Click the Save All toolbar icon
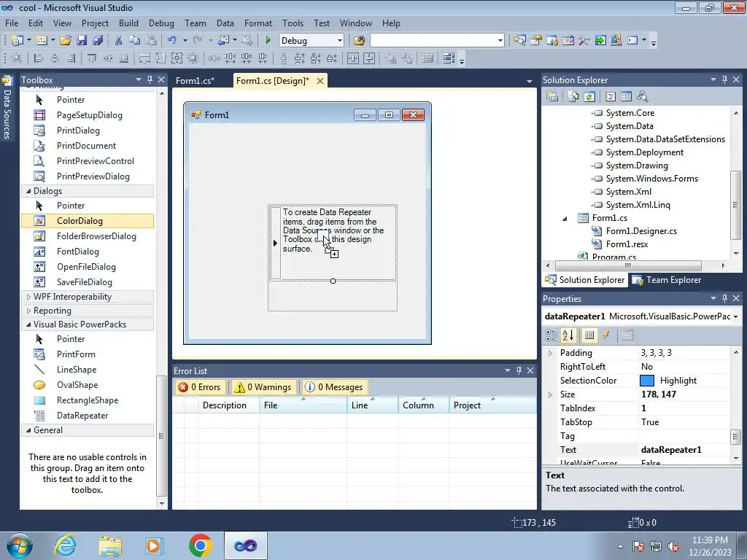The width and height of the screenshot is (747, 560). click(x=97, y=41)
